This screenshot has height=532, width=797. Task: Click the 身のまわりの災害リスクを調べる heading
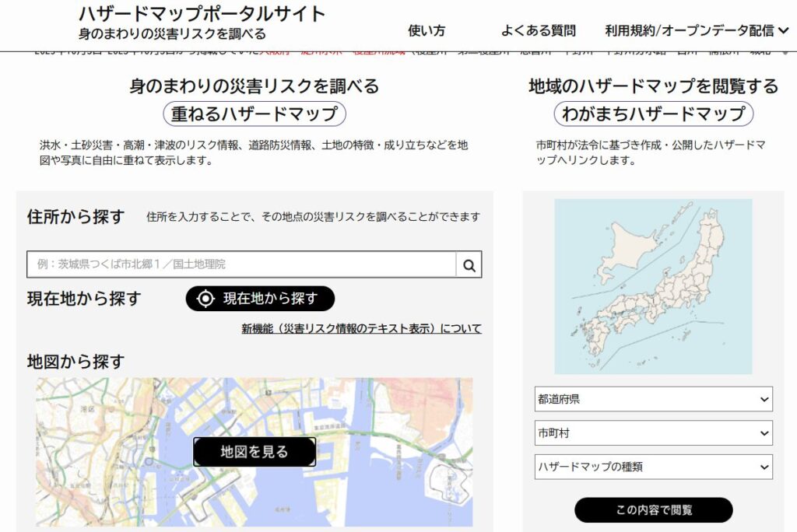click(x=255, y=86)
